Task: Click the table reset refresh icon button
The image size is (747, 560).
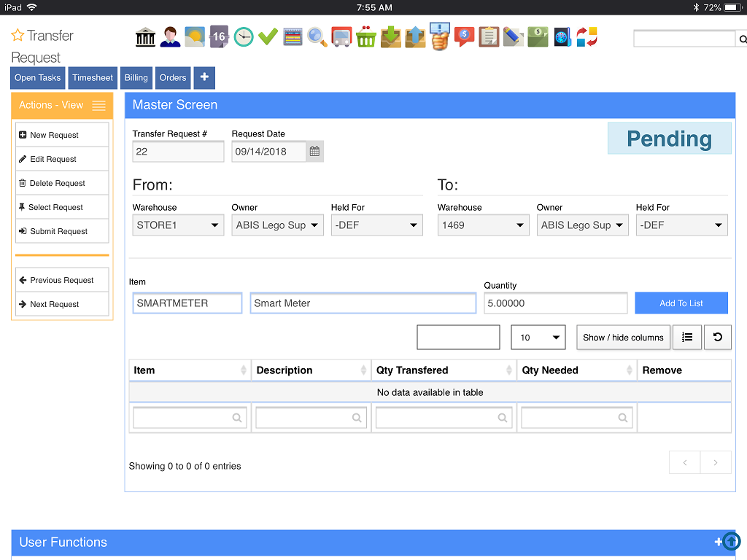Action: pos(717,337)
